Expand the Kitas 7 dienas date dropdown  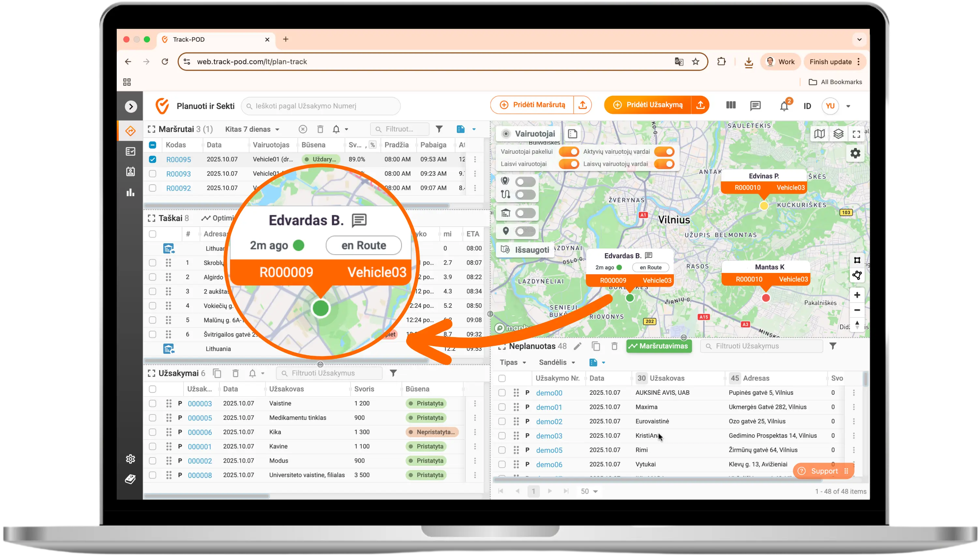pyautogui.click(x=252, y=129)
